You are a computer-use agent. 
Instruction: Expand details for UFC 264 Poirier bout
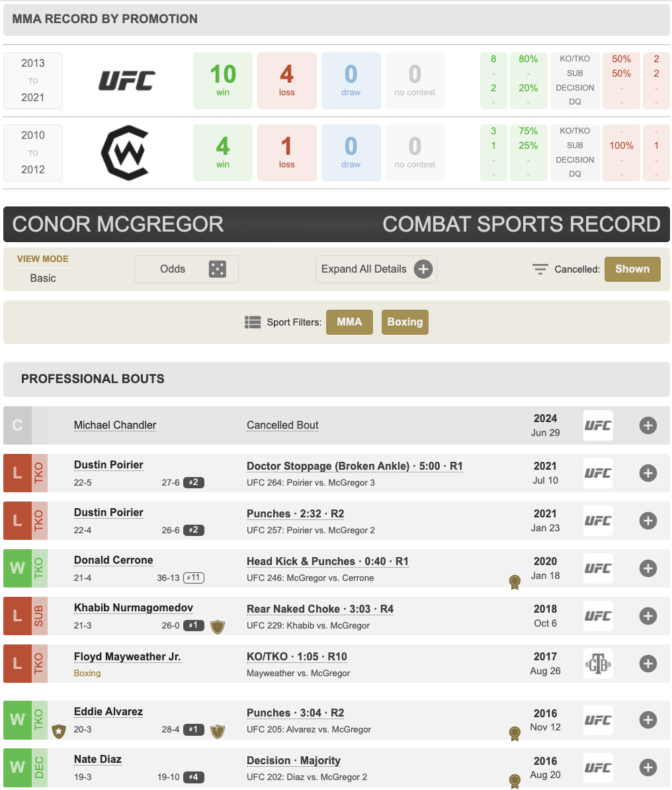pyautogui.click(x=648, y=473)
